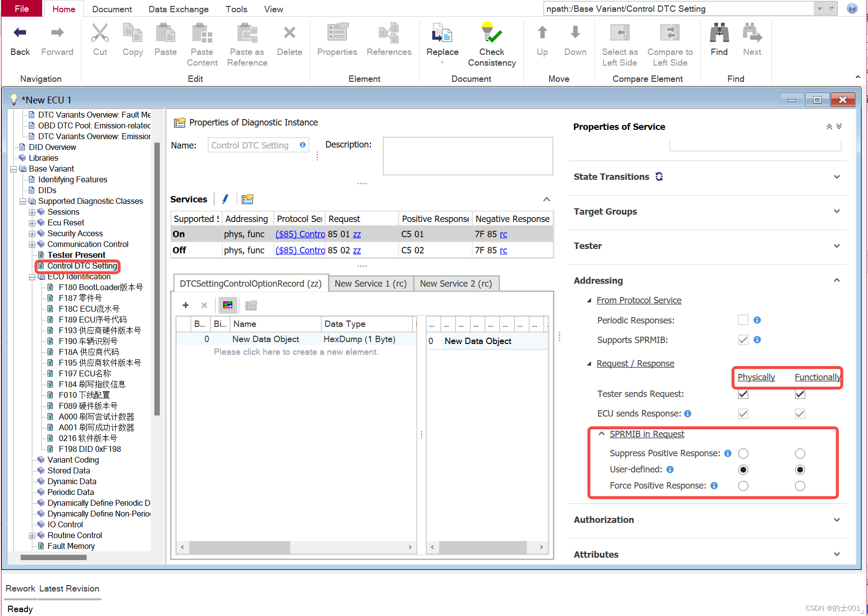Screen dimensions: 868x616
Task: Select Tester Present in tree
Action: [76, 255]
